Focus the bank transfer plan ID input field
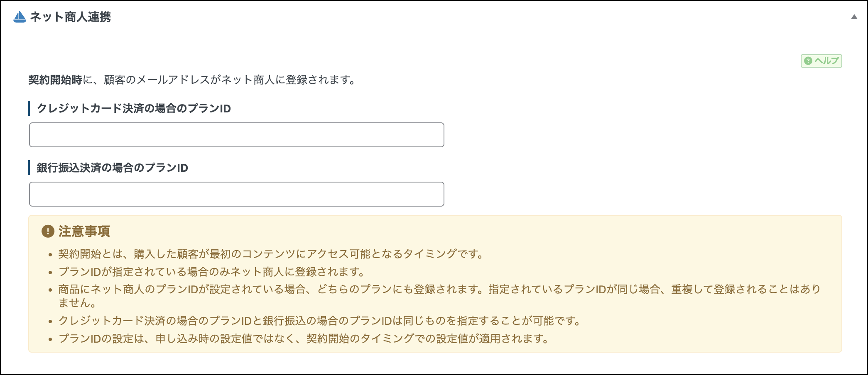 (236, 194)
